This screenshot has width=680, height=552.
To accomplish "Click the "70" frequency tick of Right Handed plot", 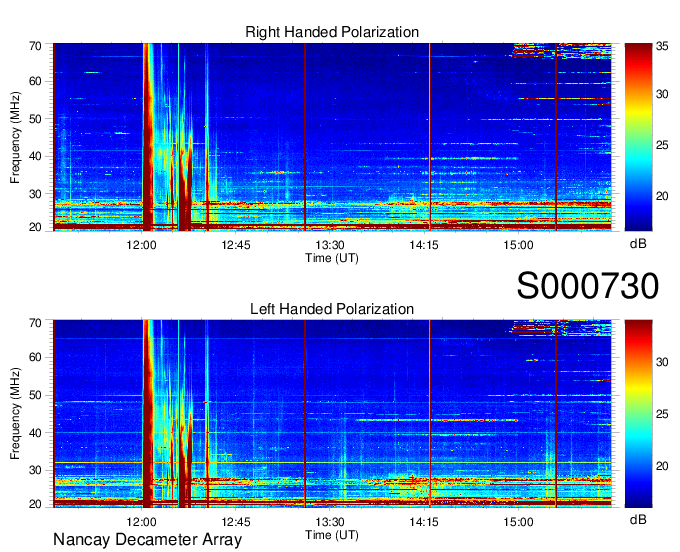I will (35, 46).
